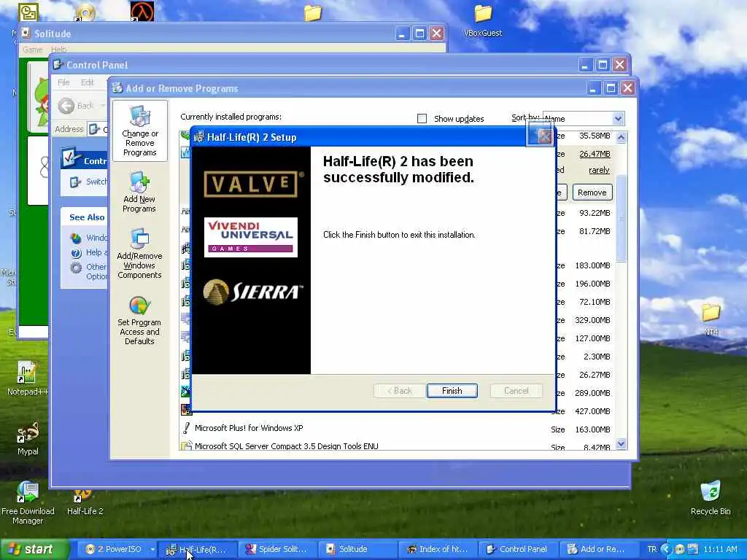Open the Recycle Bin
The width and height of the screenshot is (747, 560).
711,498
